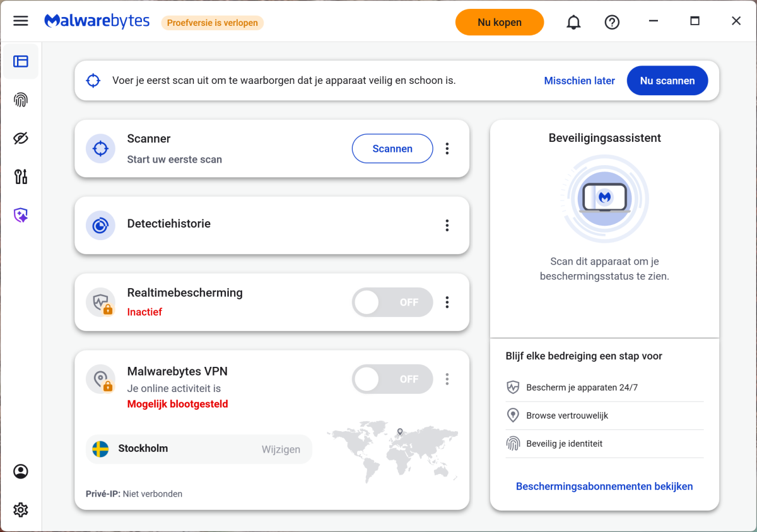Open Realtimebescherming three-dot options
The image size is (757, 532).
tap(447, 303)
